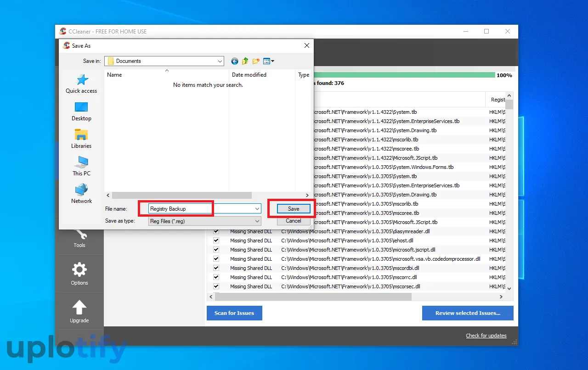
Task: Select the mscorsec.dll path entry
Action: [x=351, y=286]
